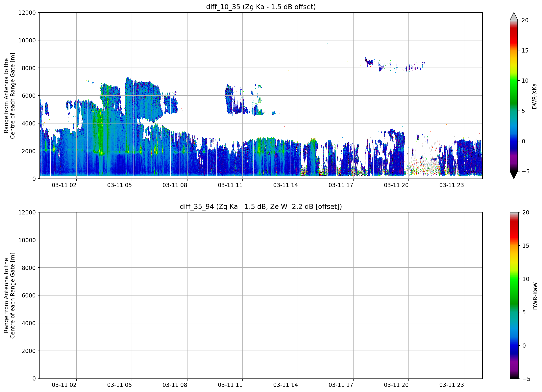Image resolution: width=542 pixels, height=392 pixels.
Task: Click the DWR-KaW colorbar label
Action: (x=535, y=296)
